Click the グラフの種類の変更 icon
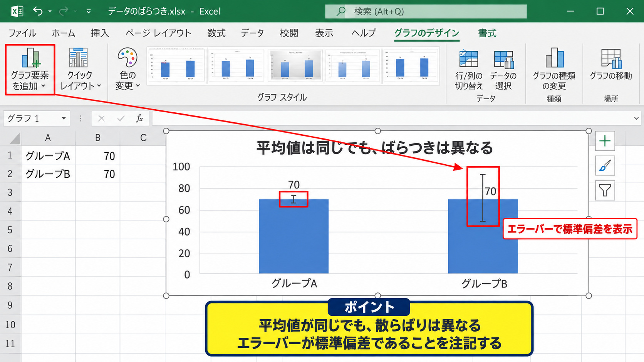 pyautogui.click(x=554, y=58)
